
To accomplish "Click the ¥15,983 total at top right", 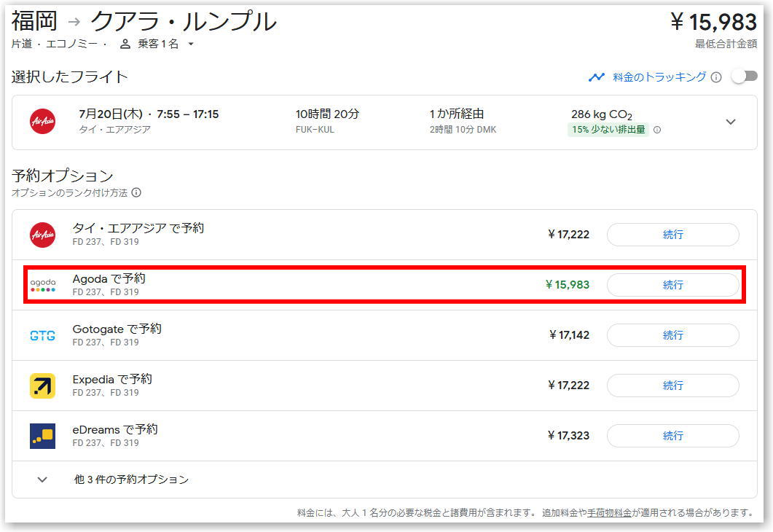I will pyautogui.click(x=714, y=22).
